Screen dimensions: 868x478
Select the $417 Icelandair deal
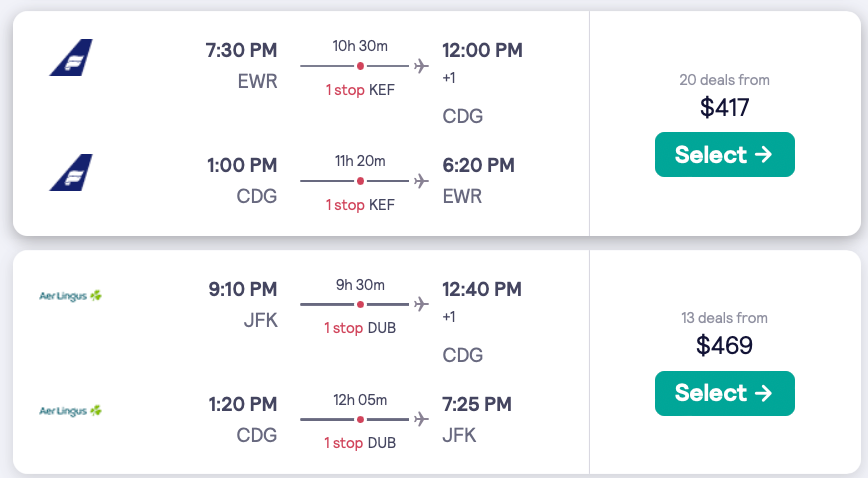tap(724, 155)
